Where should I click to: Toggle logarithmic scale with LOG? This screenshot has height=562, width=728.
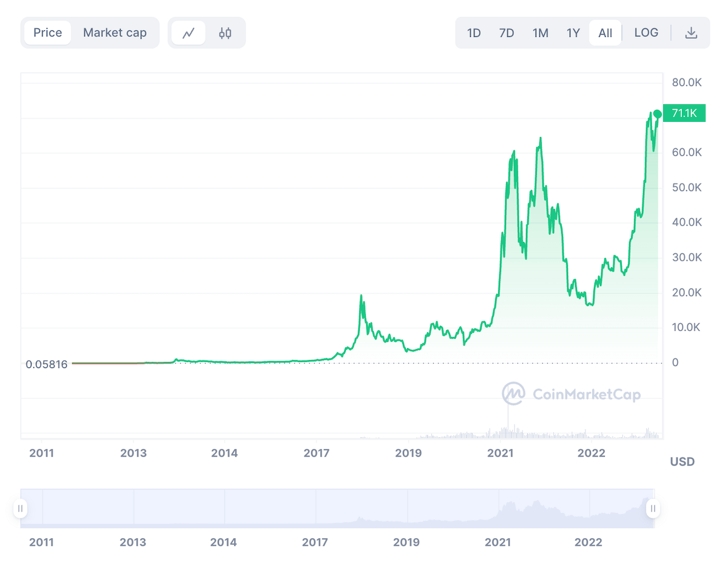[646, 33]
